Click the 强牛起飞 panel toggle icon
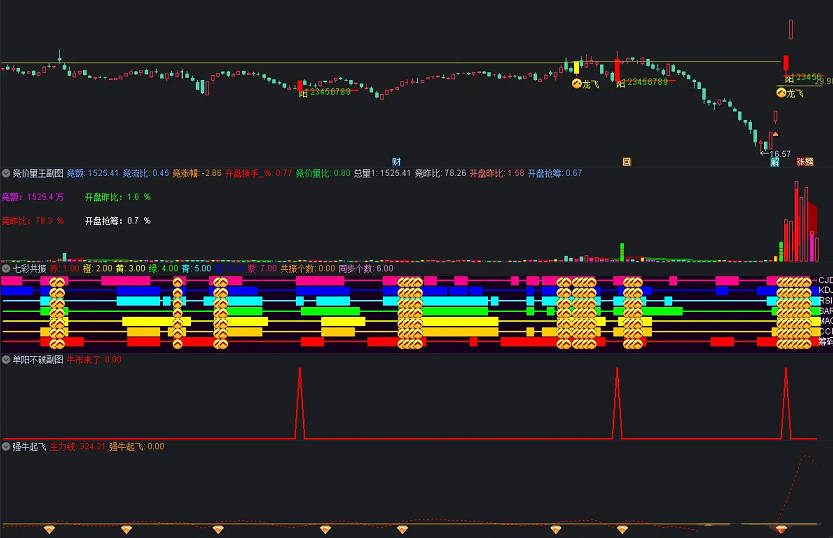Screen dimensions: 833x538 point(6,447)
